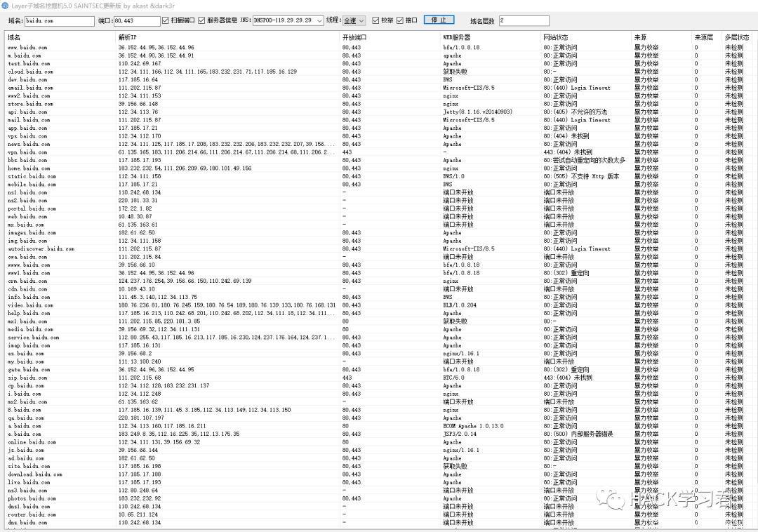This screenshot has height=532, width=758.
Task: Sort by the 网站状态 column header
Action: (x=586, y=37)
